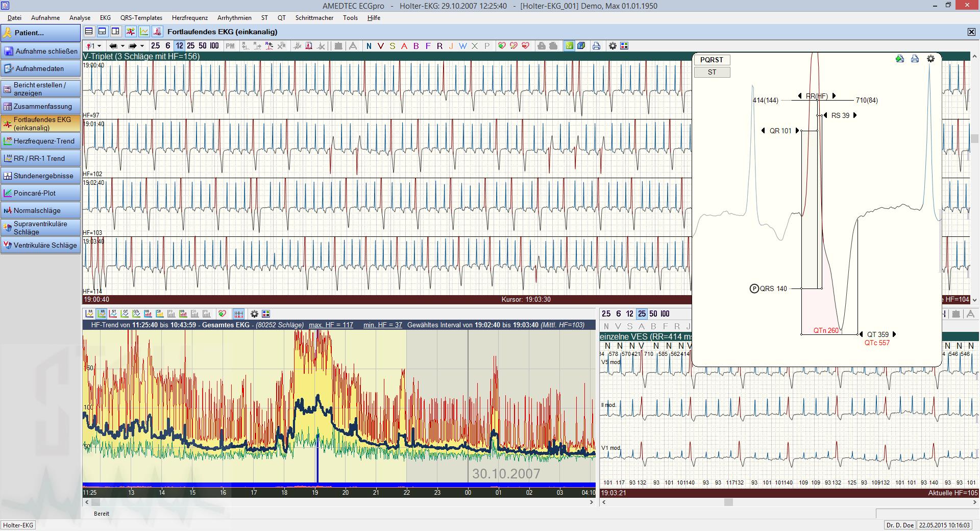This screenshot has height=531, width=980.
Task: Open settings gear in the PQRST popup
Action: [930, 59]
